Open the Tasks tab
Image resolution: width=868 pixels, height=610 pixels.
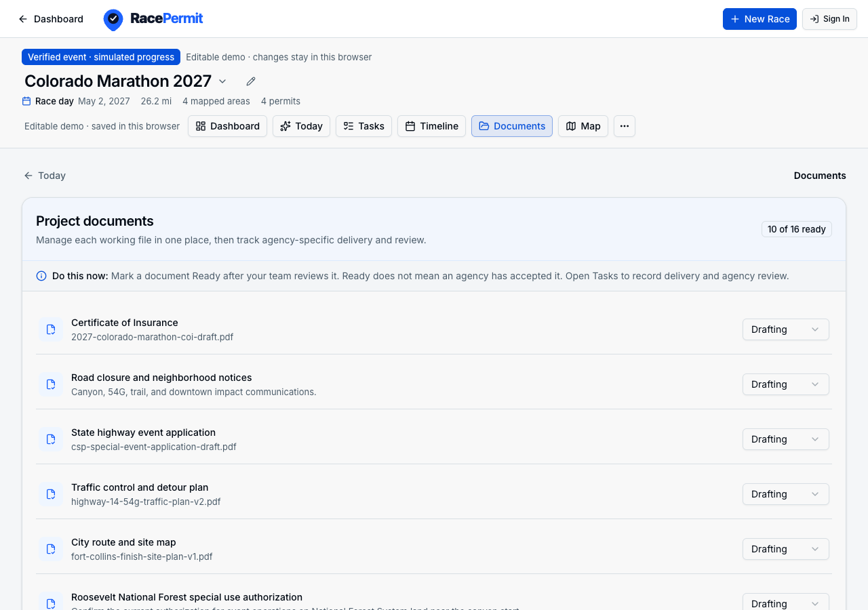click(x=363, y=126)
